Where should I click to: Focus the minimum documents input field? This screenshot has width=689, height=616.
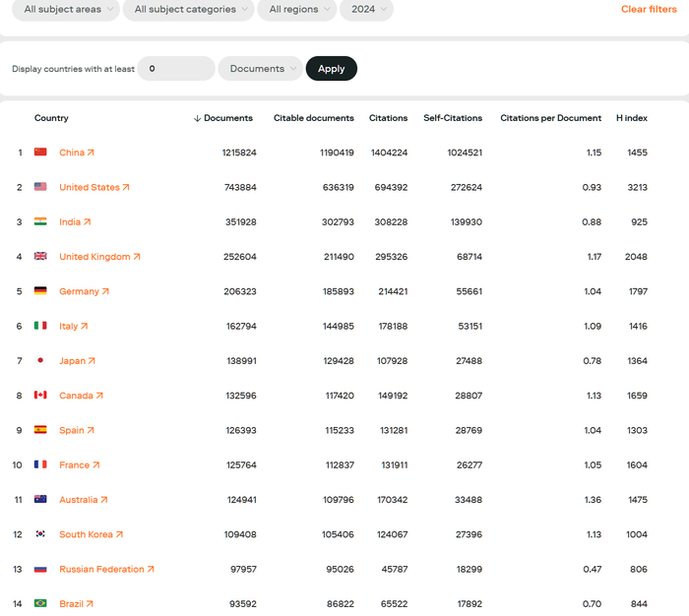(x=175, y=69)
